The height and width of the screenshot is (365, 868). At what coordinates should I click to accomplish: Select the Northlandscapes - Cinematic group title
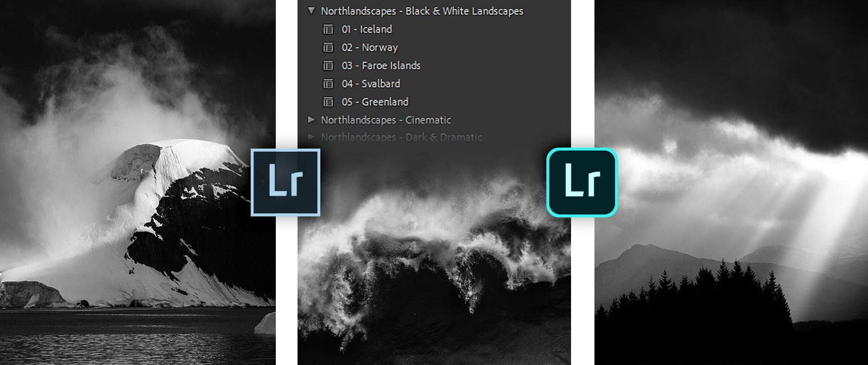tap(387, 120)
